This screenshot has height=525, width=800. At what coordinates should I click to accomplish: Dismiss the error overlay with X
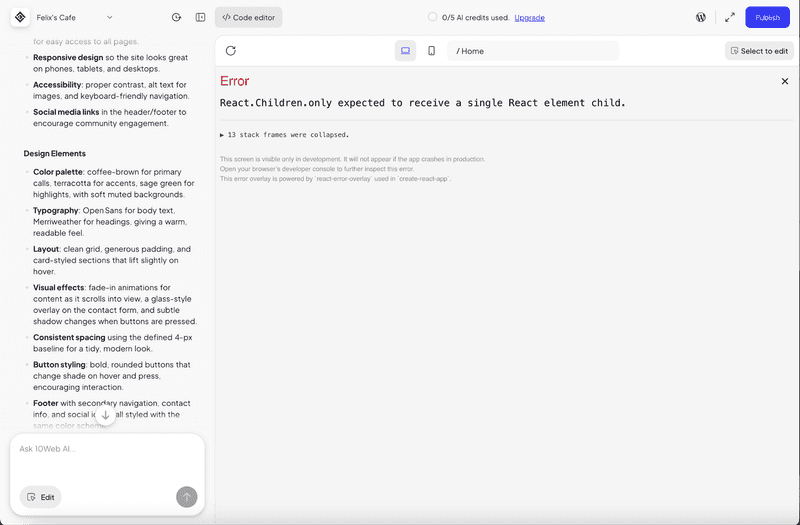point(784,81)
